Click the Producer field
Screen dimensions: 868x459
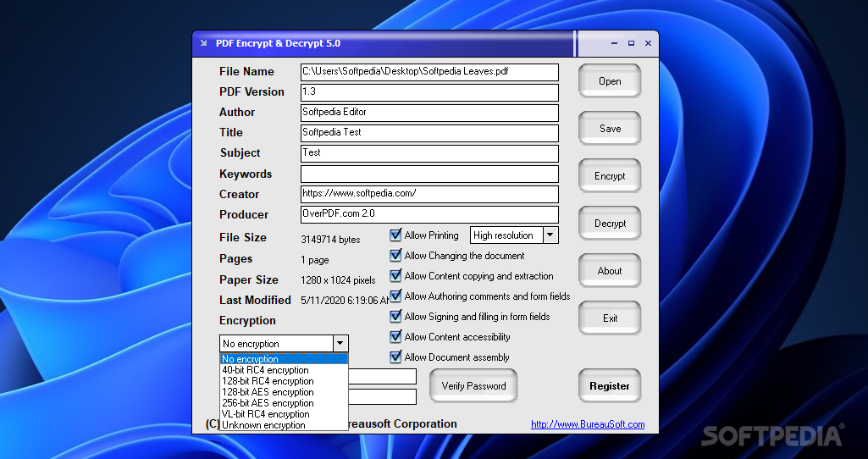429,215
